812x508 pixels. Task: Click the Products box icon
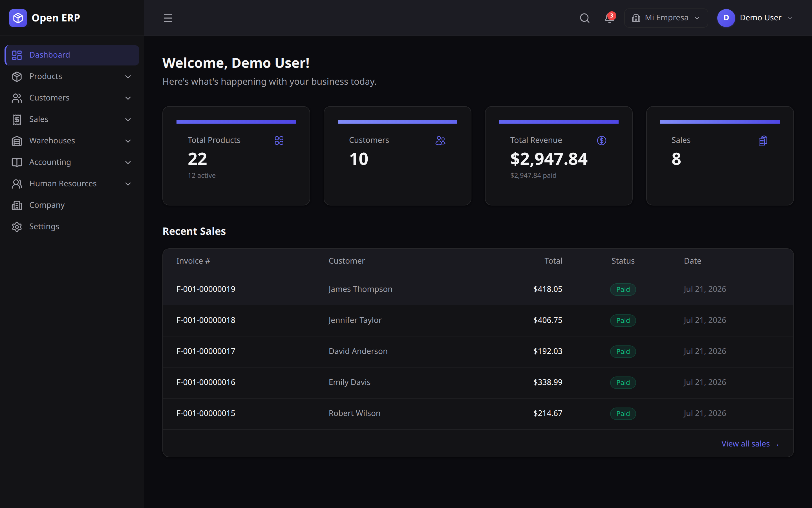click(x=17, y=76)
